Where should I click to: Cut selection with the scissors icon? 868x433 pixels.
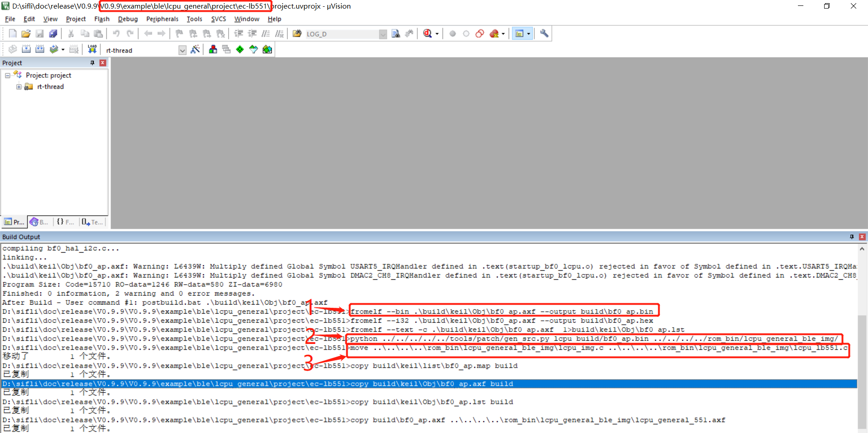point(71,33)
